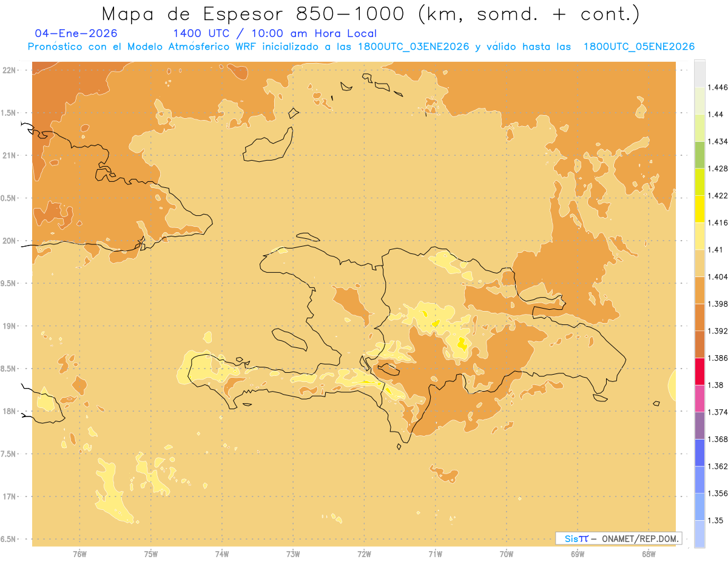The image size is (728, 562).
Task: Click the colorbar value "1.356"
Action: coord(717,493)
